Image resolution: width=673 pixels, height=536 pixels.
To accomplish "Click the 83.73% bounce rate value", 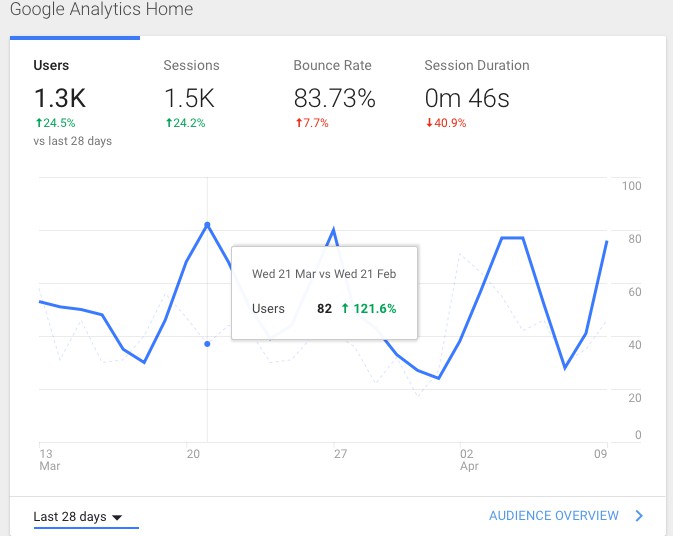I will pyautogui.click(x=334, y=98).
